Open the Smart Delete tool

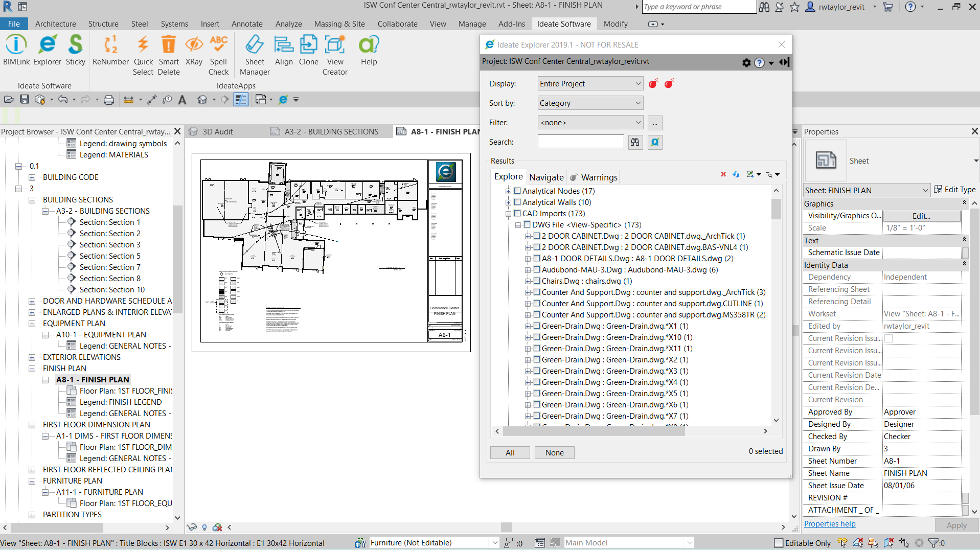coord(169,55)
